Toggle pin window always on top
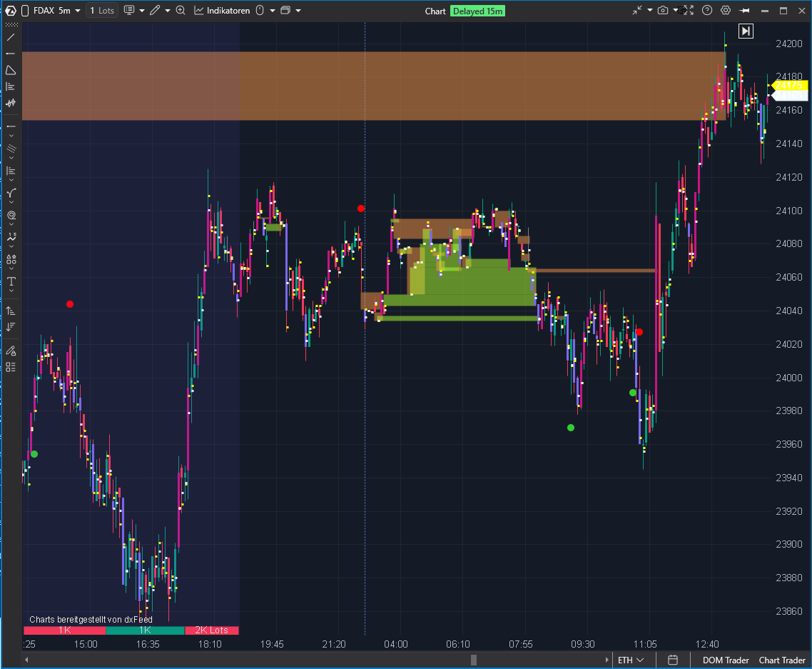The width and height of the screenshot is (812, 669). (x=745, y=11)
